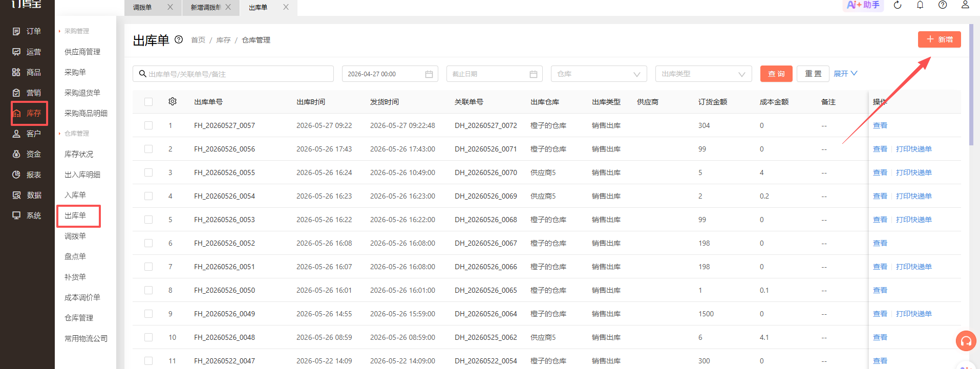
Task: Click the help icon beside 出库单 title
Action: (x=179, y=39)
